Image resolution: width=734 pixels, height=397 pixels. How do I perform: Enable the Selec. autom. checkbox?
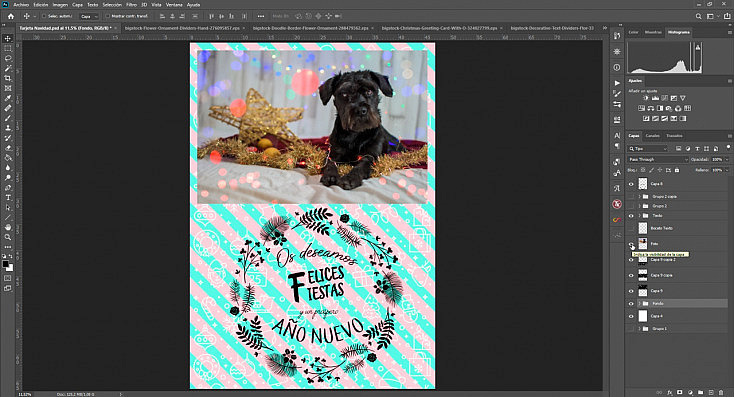click(44, 16)
